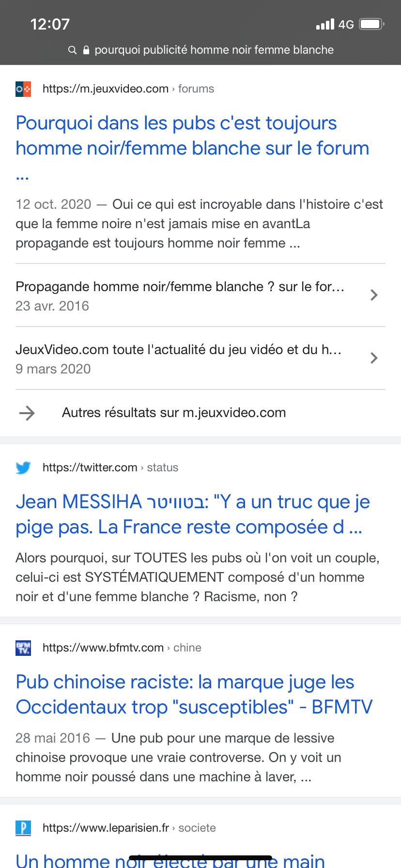The height and width of the screenshot is (868, 401).
Task: Tap the https://www.bfmtv.com chine breadcrumb
Action: (x=122, y=648)
